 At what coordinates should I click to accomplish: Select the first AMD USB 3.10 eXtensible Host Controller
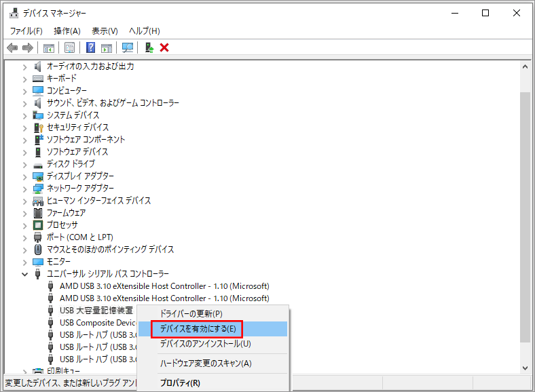[x=164, y=286]
